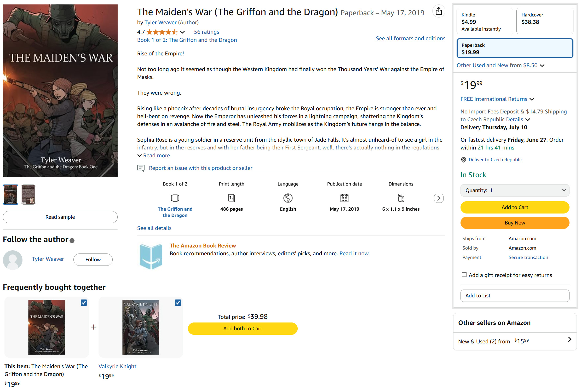581x392 pixels.
Task: Click Tyler Weaver's author avatar
Action: point(13,260)
